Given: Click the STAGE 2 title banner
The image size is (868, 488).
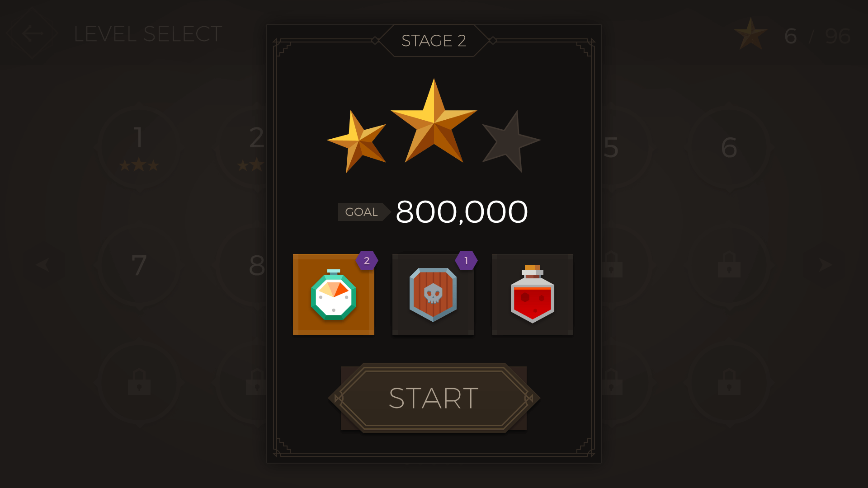Looking at the screenshot, I should 434,41.
